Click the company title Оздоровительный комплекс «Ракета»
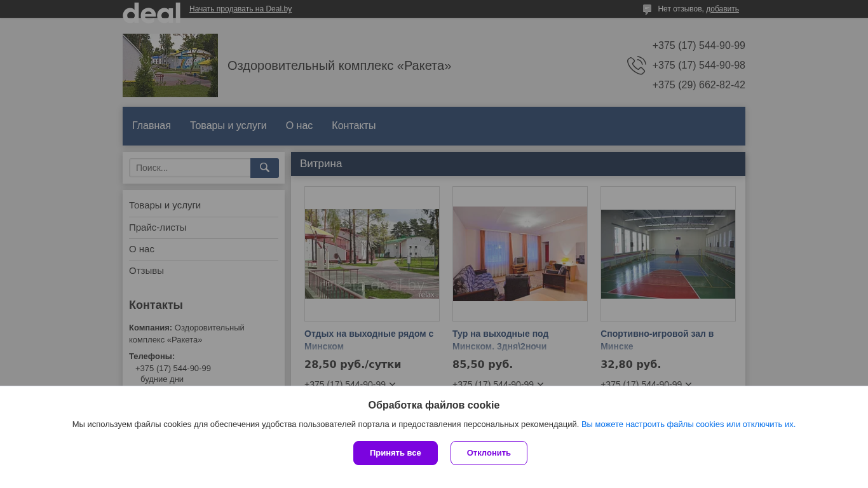 pos(339,65)
